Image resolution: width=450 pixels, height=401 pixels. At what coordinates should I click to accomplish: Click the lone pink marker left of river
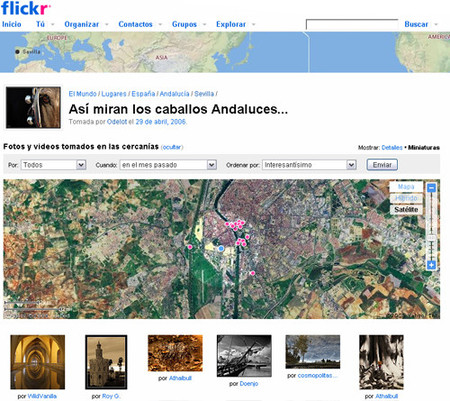(190, 247)
